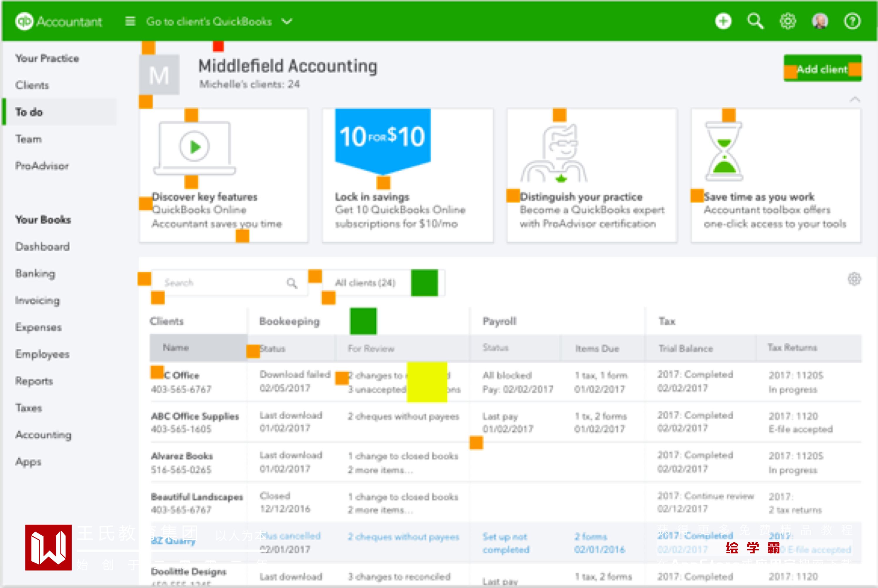Open settings gear in green header

(x=788, y=21)
